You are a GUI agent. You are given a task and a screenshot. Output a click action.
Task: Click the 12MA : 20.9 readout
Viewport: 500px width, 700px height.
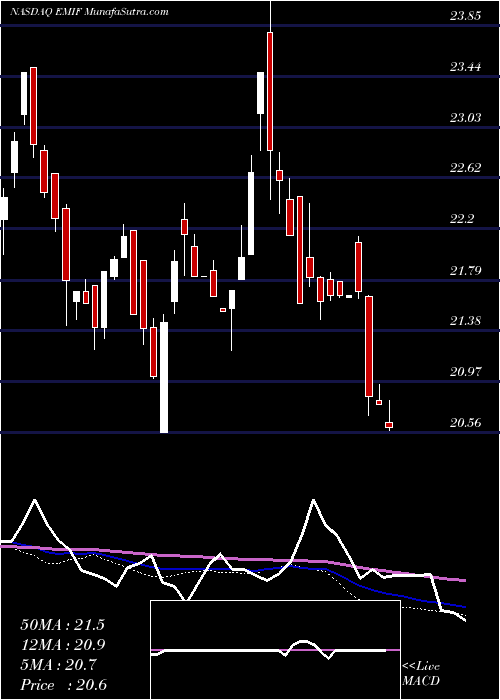point(62,645)
